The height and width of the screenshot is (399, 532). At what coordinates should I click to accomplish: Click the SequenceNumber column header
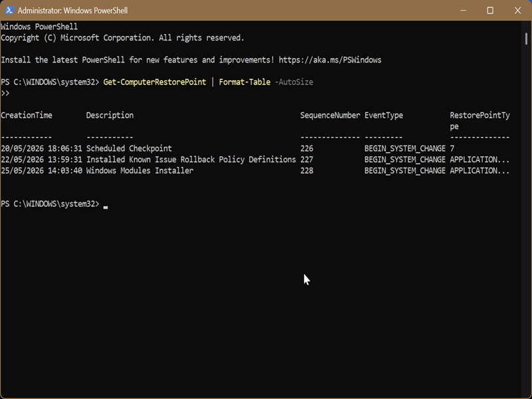[x=330, y=115]
